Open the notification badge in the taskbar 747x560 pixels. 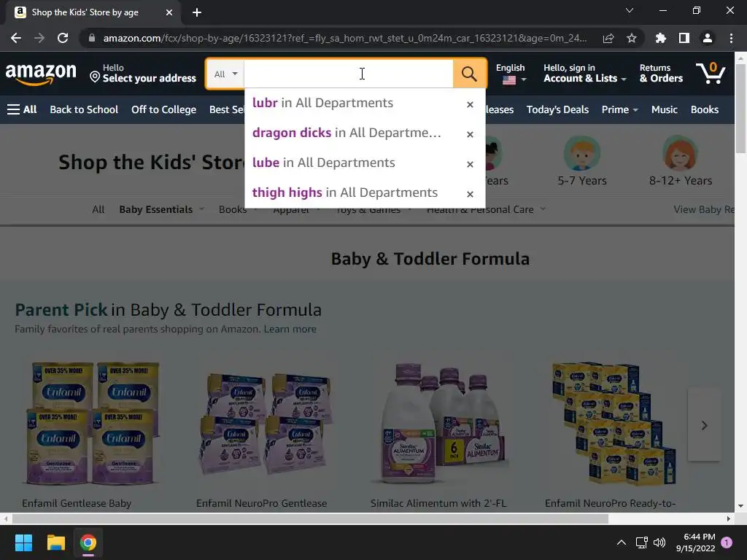click(727, 542)
